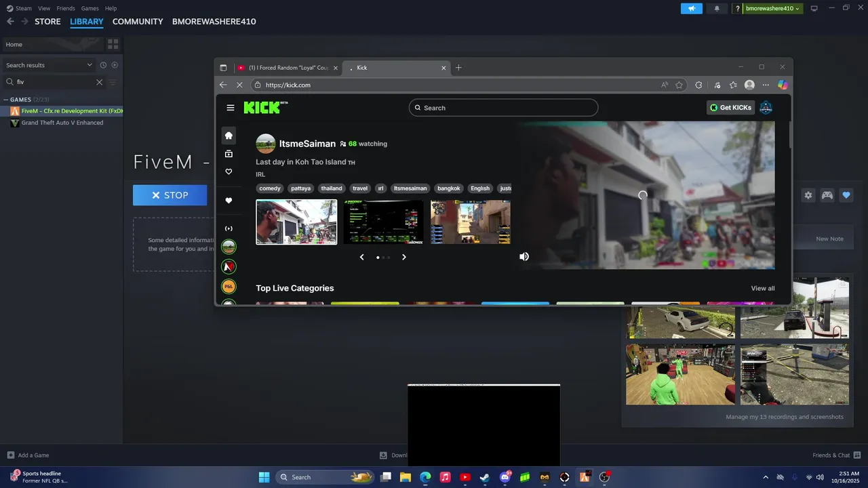The height and width of the screenshot is (488, 868).
Task: Click the Edge address bar URL
Action: (288, 85)
